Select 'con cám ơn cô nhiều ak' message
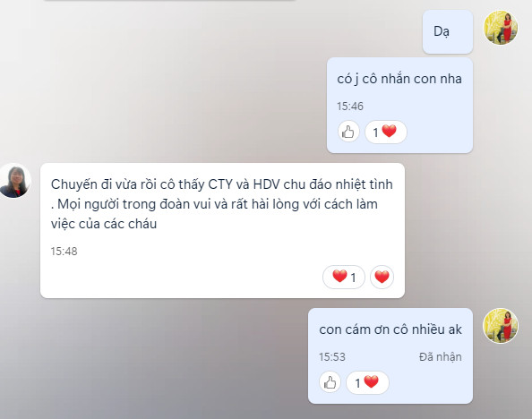The image size is (532, 419). point(390,356)
